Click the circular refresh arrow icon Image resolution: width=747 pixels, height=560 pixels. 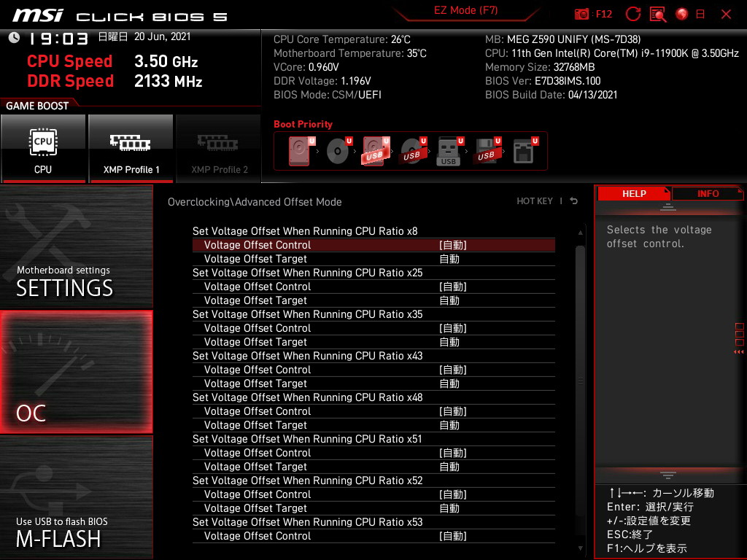coord(633,15)
